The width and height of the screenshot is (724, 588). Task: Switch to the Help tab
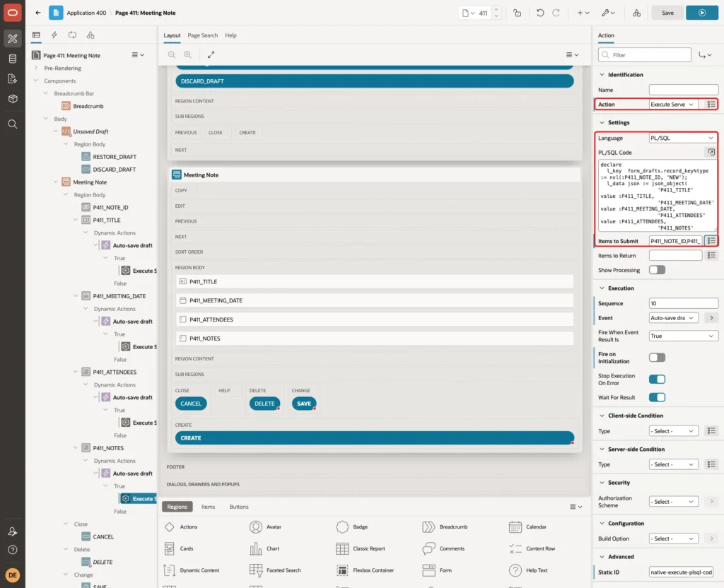point(231,35)
